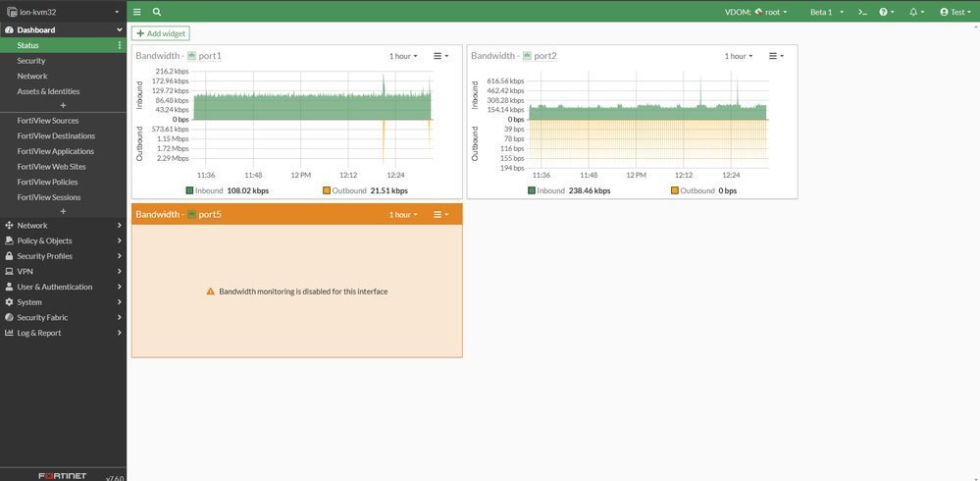
Task: Expand the Log & Report section
Action: click(63, 333)
